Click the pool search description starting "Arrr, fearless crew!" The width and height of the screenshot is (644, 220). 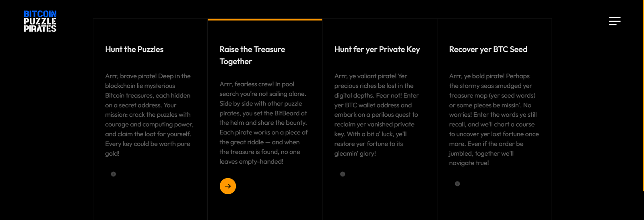coord(264,123)
